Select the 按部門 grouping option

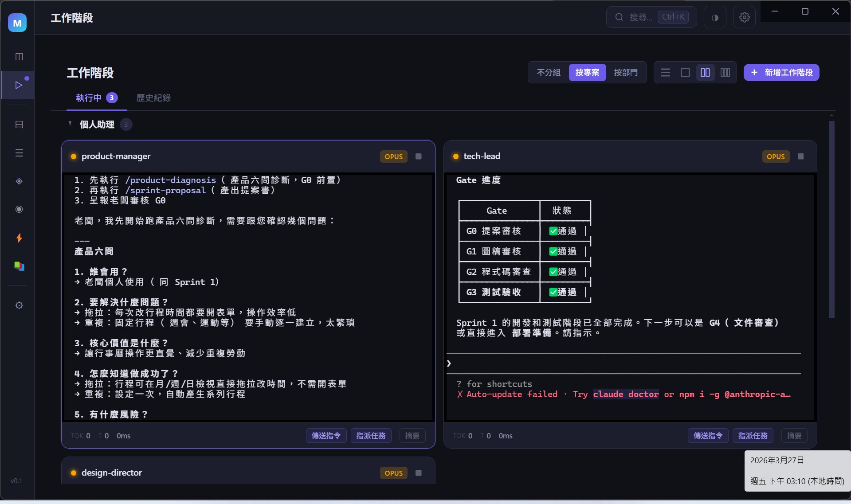coord(626,72)
